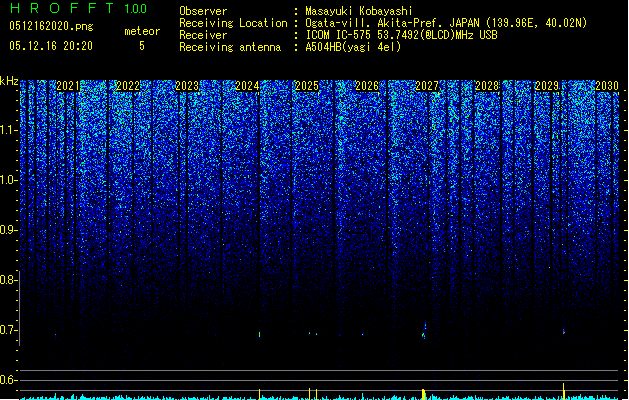
Task: Click the 1.0 kHz frequency axis label
Action: click(x=9, y=180)
